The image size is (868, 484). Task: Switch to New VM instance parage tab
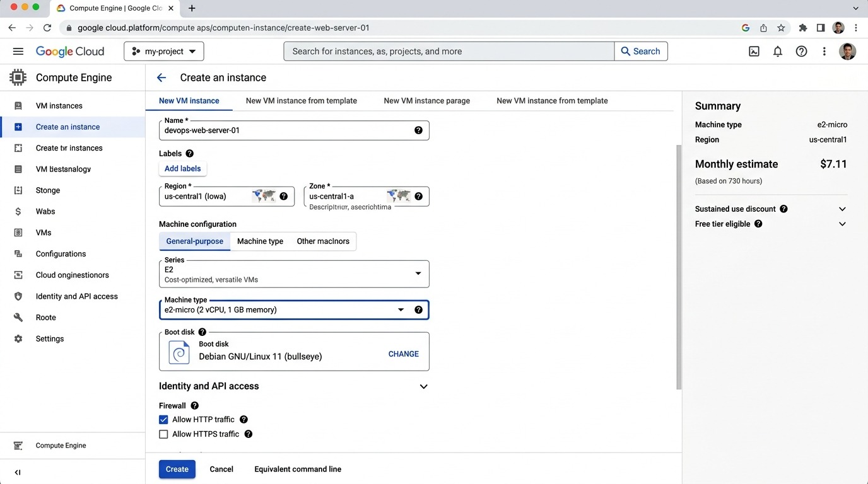point(427,101)
